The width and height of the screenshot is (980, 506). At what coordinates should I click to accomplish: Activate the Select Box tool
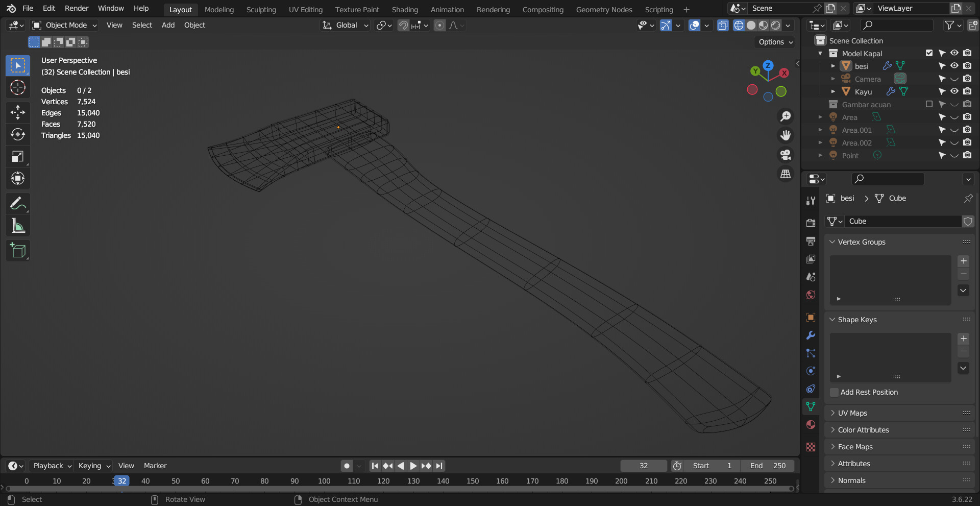18,66
